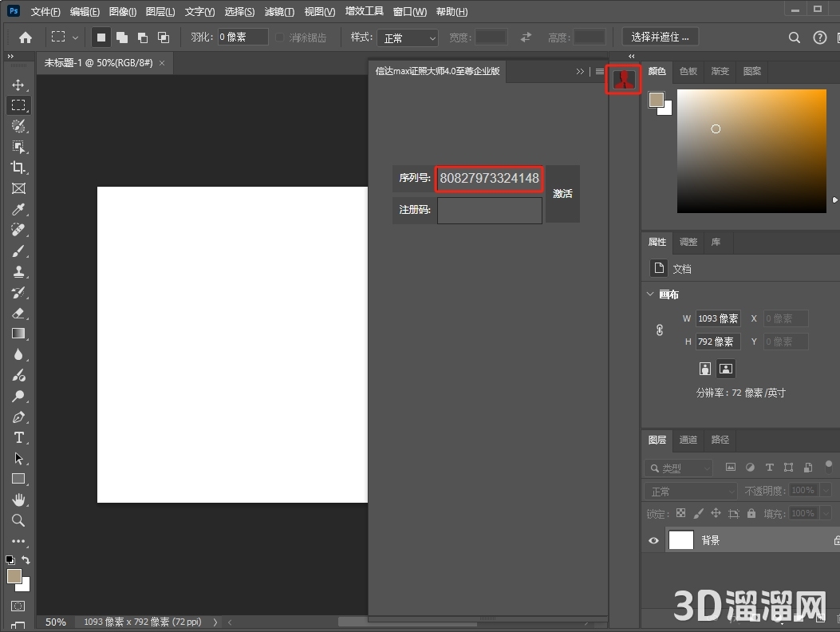840x632 pixels.
Task: Hide the 背景 layer using the eye icon
Action: click(653, 540)
